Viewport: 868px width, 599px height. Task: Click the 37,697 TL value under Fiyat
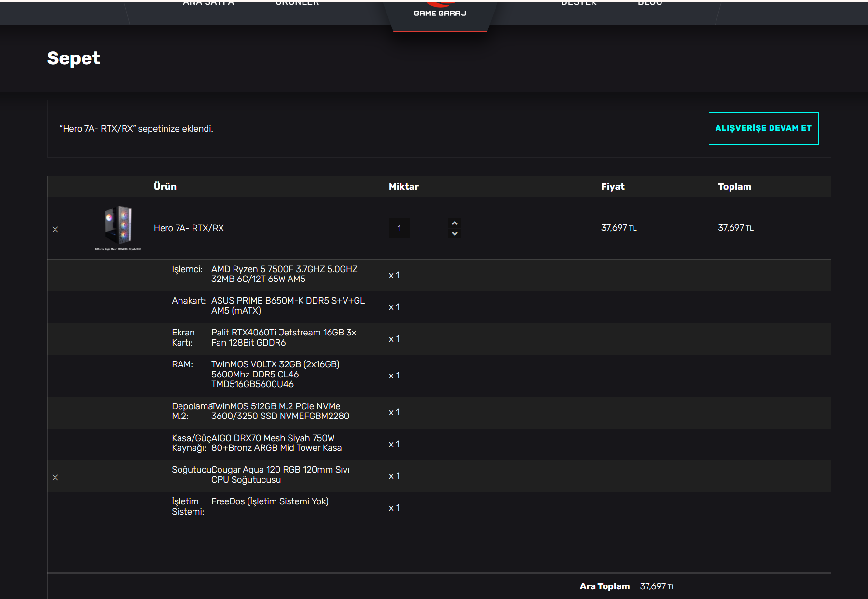tap(619, 228)
